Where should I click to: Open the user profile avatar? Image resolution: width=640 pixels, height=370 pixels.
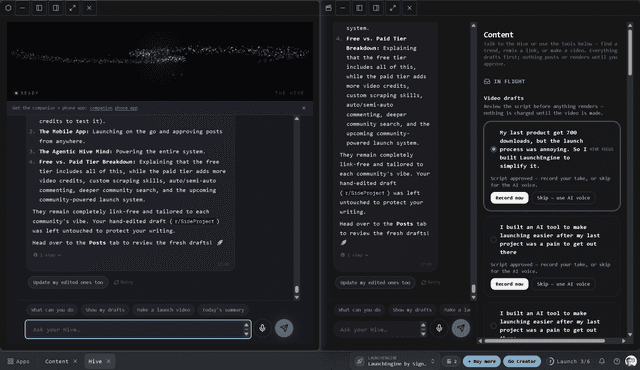631,361
